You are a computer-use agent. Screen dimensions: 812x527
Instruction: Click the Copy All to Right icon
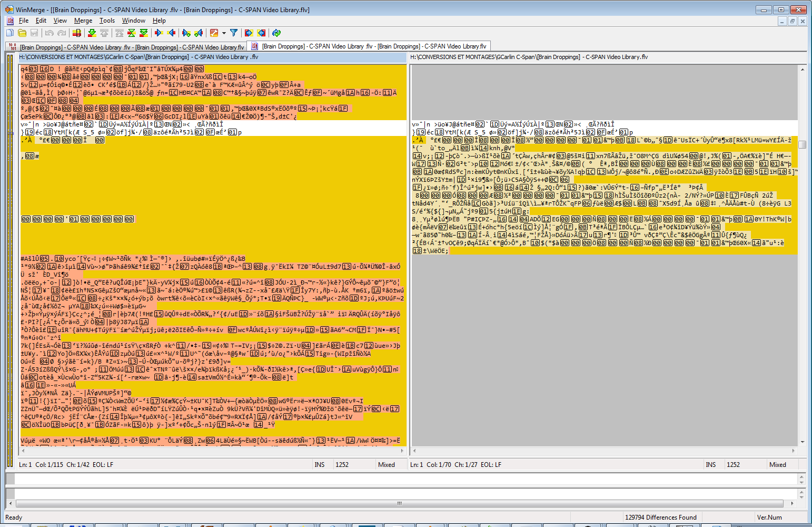click(249, 33)
